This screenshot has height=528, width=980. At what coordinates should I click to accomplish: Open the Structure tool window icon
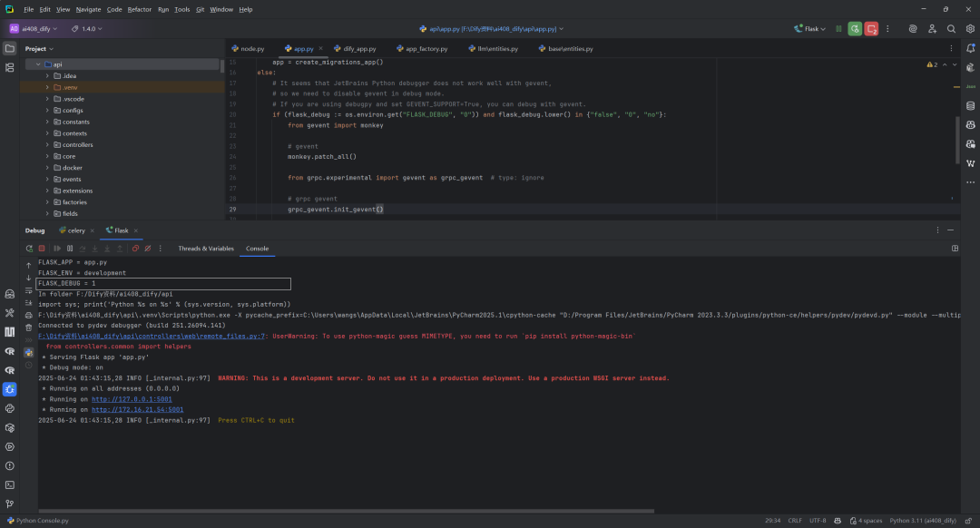9,67
